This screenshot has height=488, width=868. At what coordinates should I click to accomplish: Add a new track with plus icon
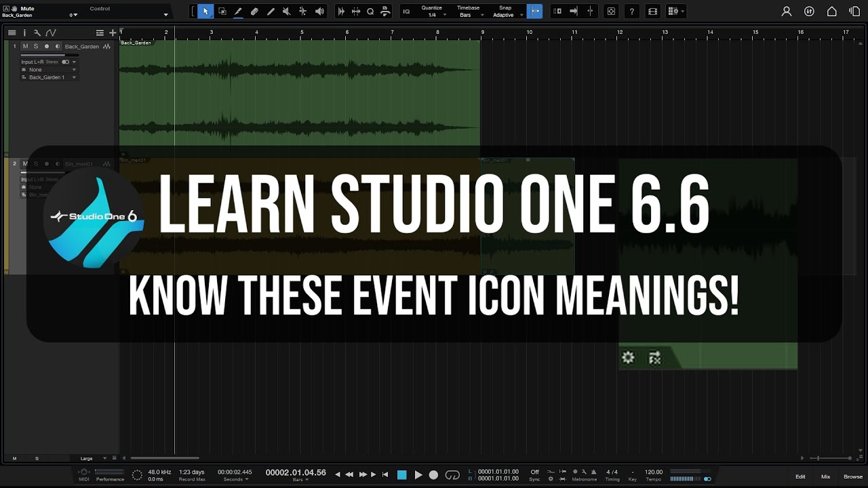(113, 33)
